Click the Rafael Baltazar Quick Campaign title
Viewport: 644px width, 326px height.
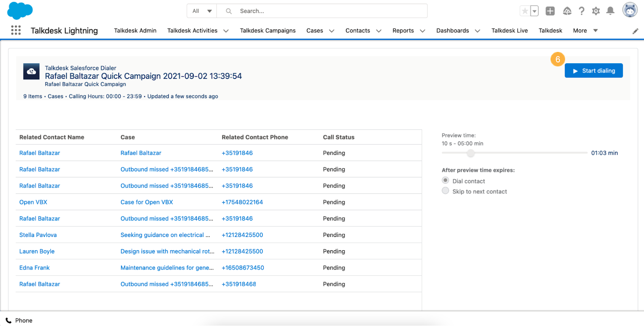point(143,76)
